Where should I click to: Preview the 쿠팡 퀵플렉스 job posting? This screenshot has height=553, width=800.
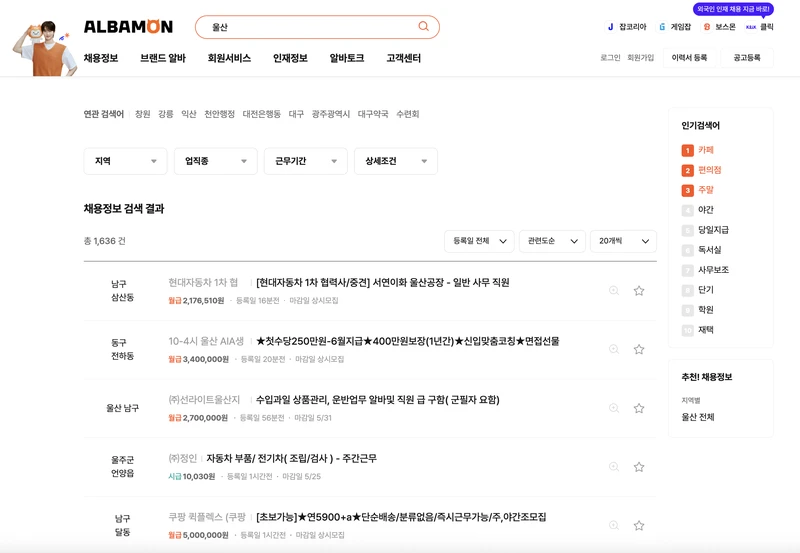[614, 525]
